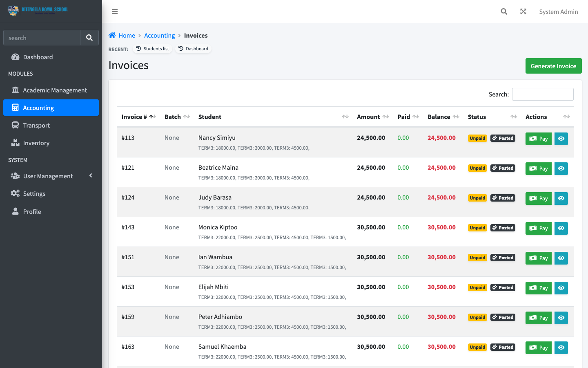View Elijah Mbiti's invoice via eye icon

[561, 288]
